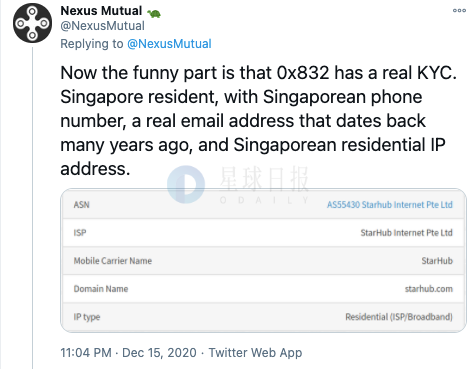Select the IP type row label

coord(87,317)
